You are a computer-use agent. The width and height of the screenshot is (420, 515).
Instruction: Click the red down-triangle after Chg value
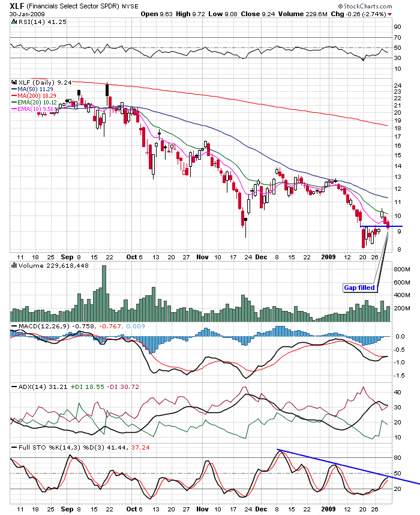[390, 14]
